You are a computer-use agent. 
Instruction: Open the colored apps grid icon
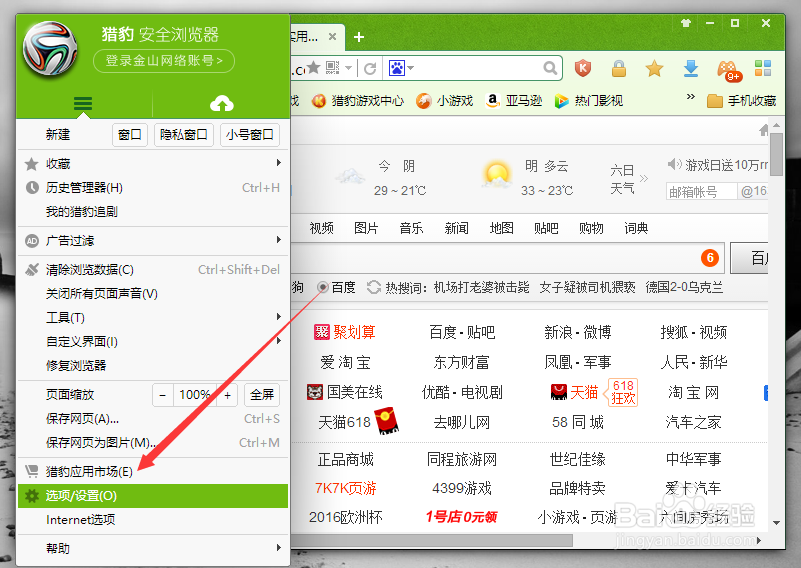(763, 68)
